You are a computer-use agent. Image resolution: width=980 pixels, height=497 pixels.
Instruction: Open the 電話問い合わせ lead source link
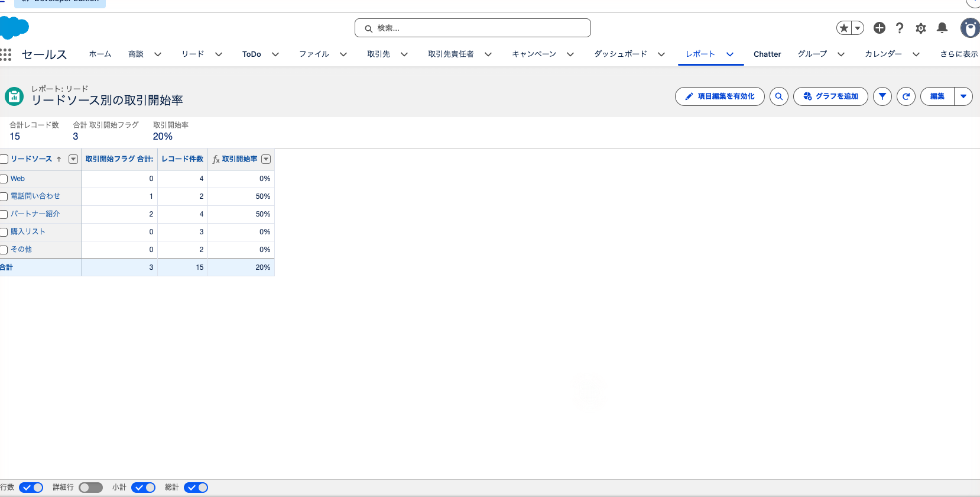[35, 196]
